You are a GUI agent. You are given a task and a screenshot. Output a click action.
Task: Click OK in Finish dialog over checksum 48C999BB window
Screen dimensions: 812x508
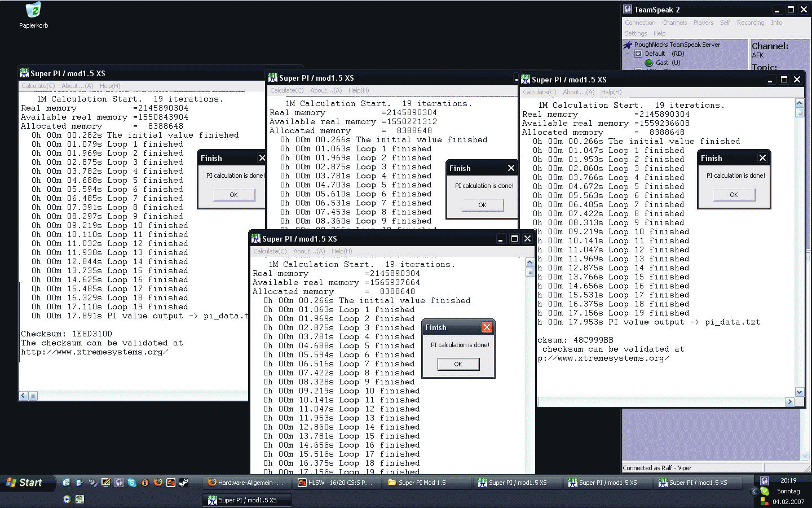point(734,195)
